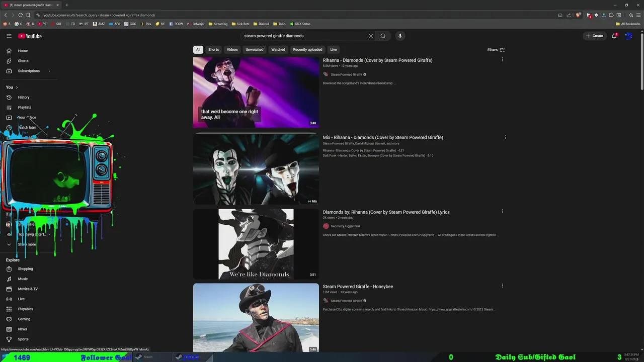Image resolution: width=644 pixels, height=362 pixels.
Task: Click the Honeybee video thumbnail
Action: (256, 318)
